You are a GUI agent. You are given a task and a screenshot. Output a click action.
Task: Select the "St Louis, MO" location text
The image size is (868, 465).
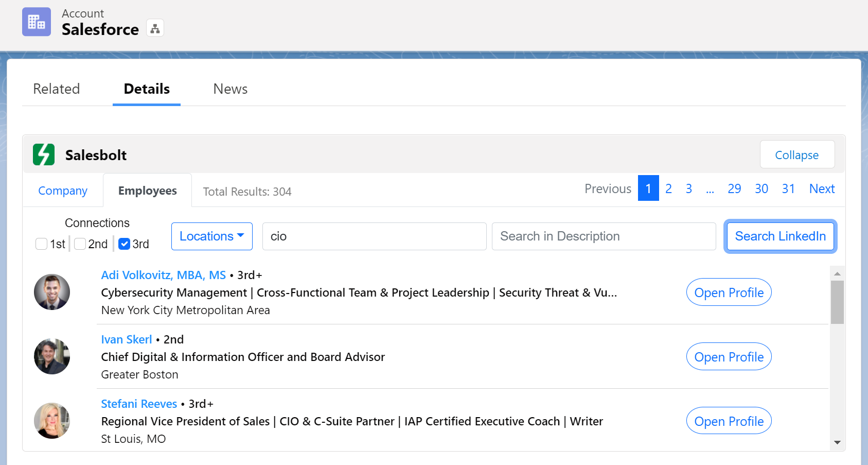134,439
